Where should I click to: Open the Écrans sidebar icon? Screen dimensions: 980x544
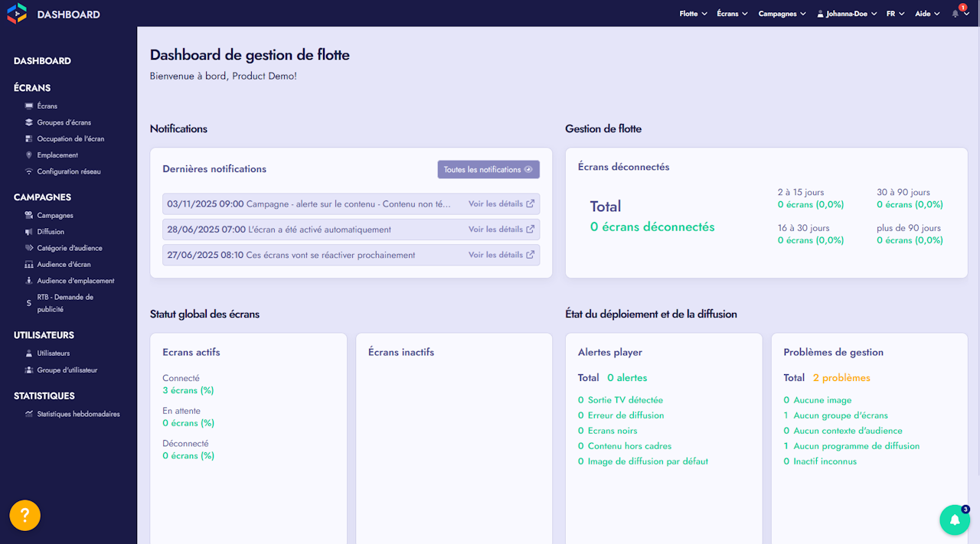[29, 106]
